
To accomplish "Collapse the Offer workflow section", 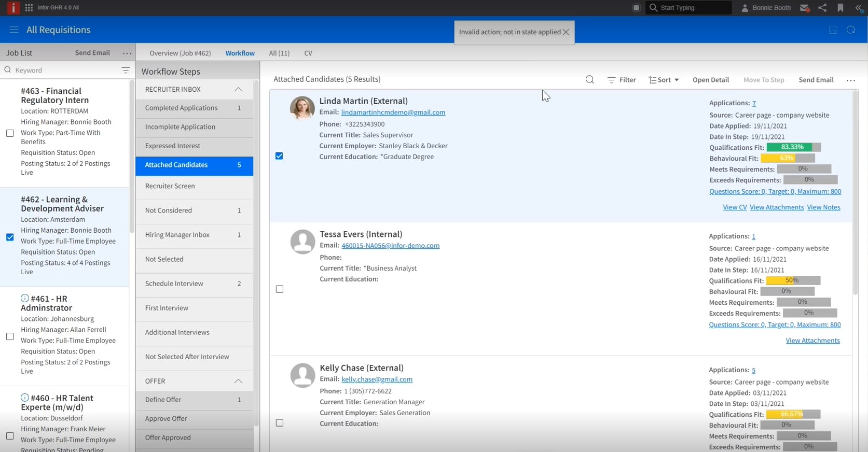I will [x=238, y=381].
